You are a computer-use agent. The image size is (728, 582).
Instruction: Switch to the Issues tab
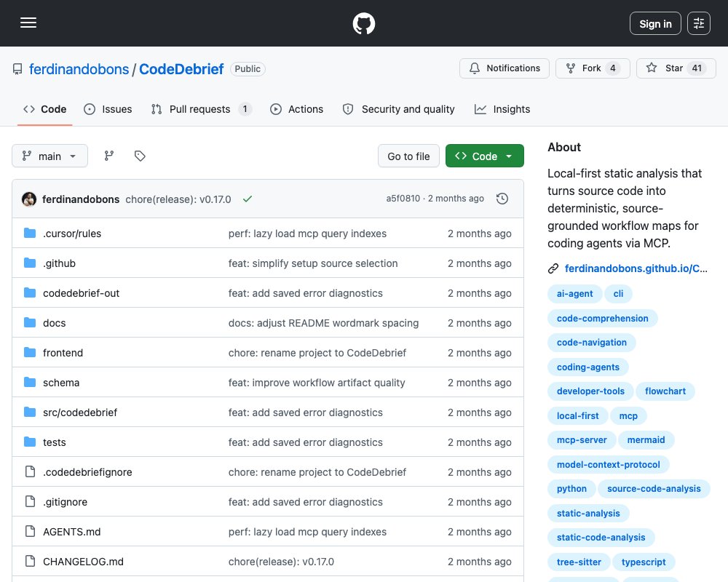108,109
